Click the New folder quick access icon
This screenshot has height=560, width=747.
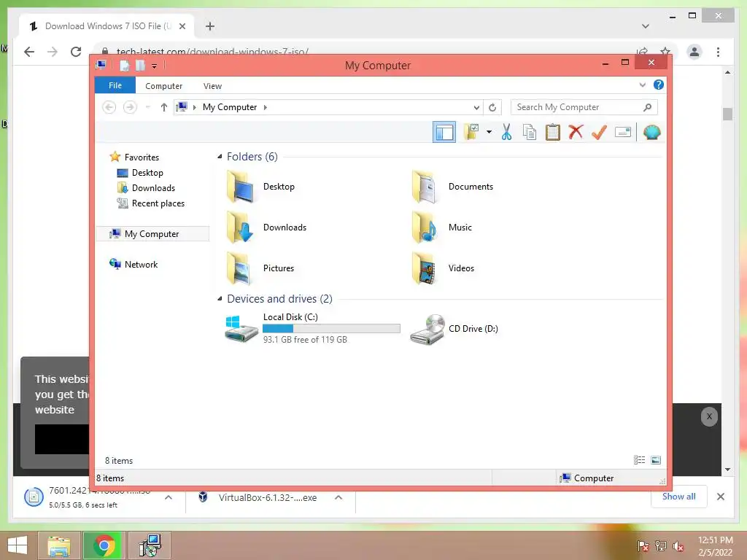click(x=140, y=65)
